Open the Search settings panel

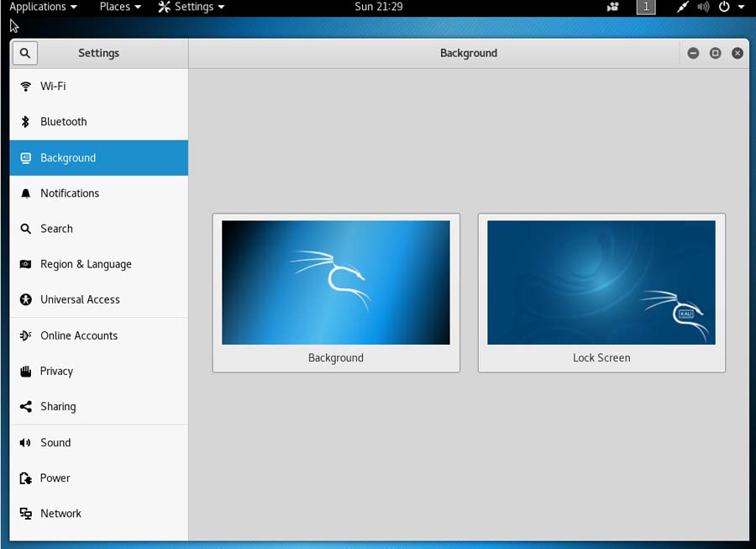click(x=56, y=229)
